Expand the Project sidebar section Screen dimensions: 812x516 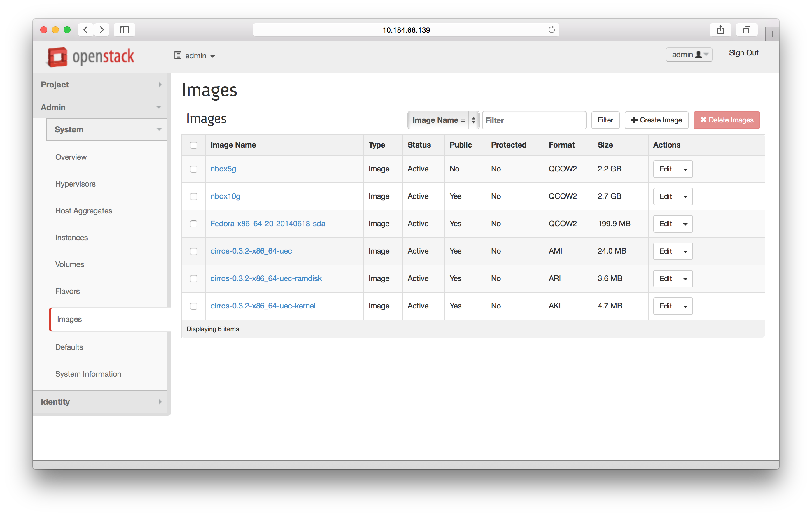[x=100, y=85]
